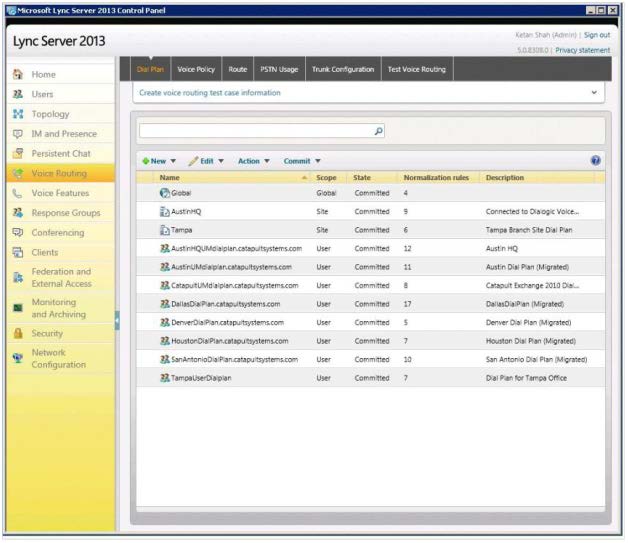Image resolution: width=628 pixels, height=543 pixels.
Task: Collapse the left navigation pane handle
Action: 117,320
